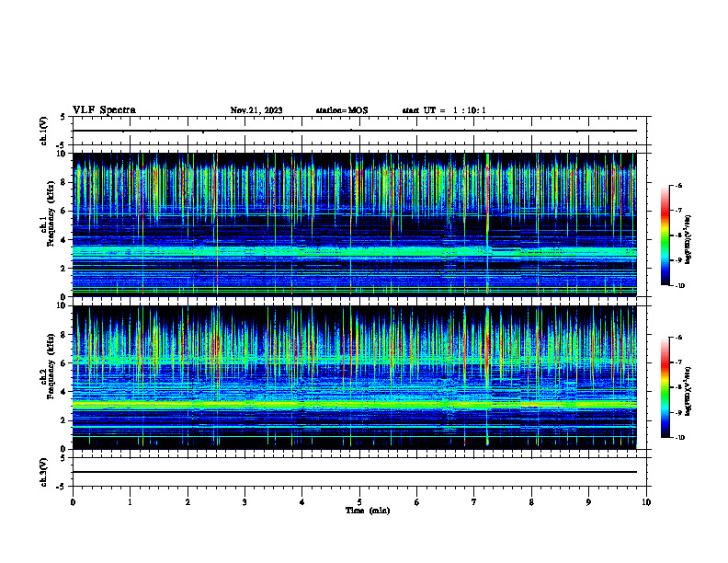Click the "2" kHz tick on ch.2 frequency axis

tap(64, 420)
